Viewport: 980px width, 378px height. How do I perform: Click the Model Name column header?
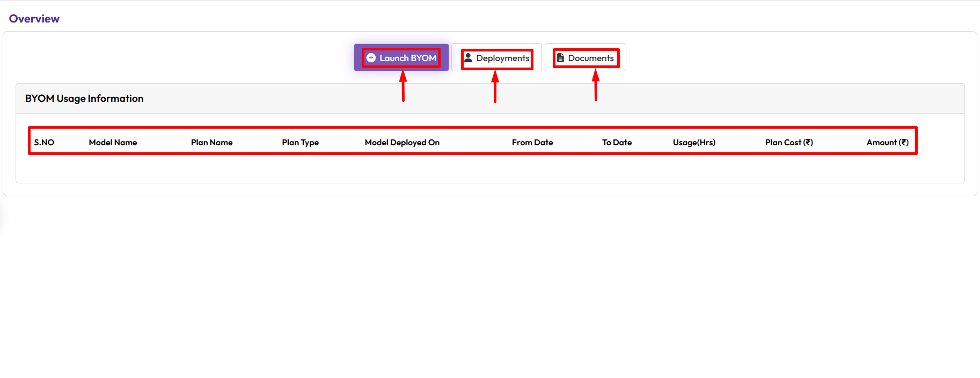(113, 143)
